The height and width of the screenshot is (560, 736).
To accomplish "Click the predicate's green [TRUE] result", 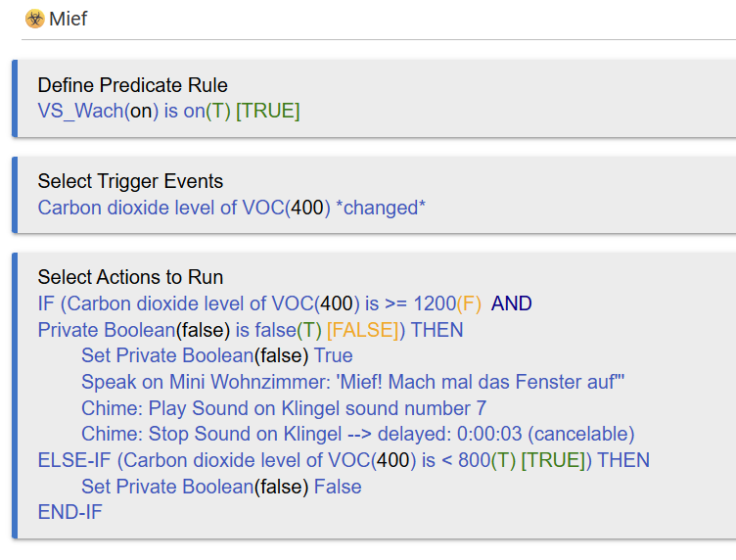I will 267,111.
